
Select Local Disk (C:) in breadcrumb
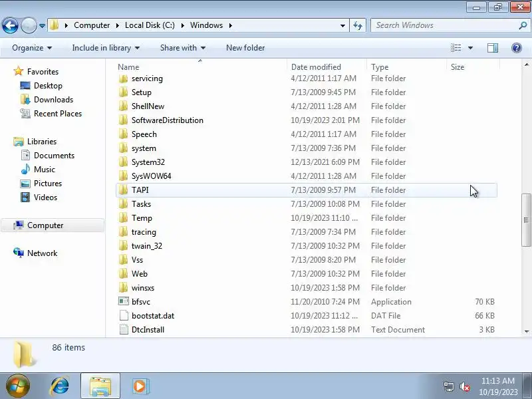pyautogui.click(x=150, y=25)
